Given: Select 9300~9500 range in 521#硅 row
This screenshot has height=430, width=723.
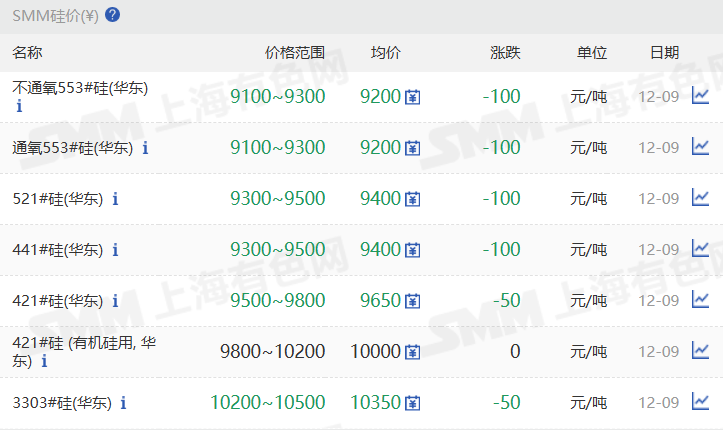Looking at the screenshot, I should pyautogui.click(x=278, y=199).
